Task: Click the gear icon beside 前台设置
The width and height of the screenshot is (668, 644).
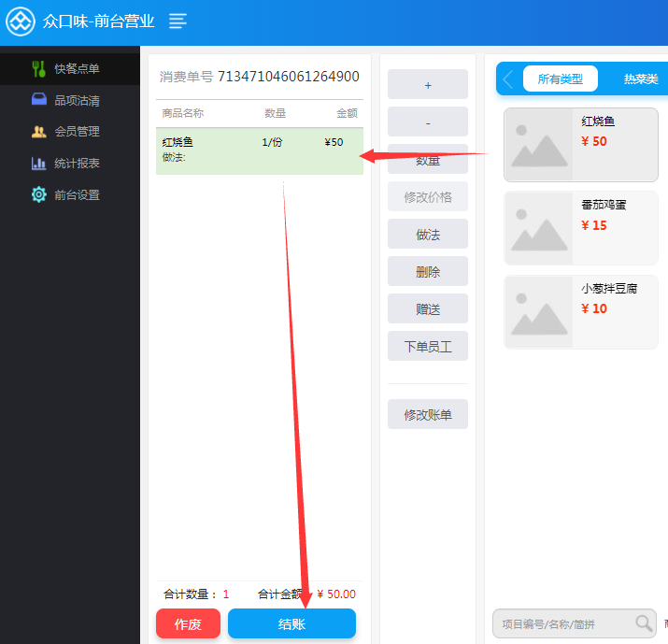Action: 38,194
